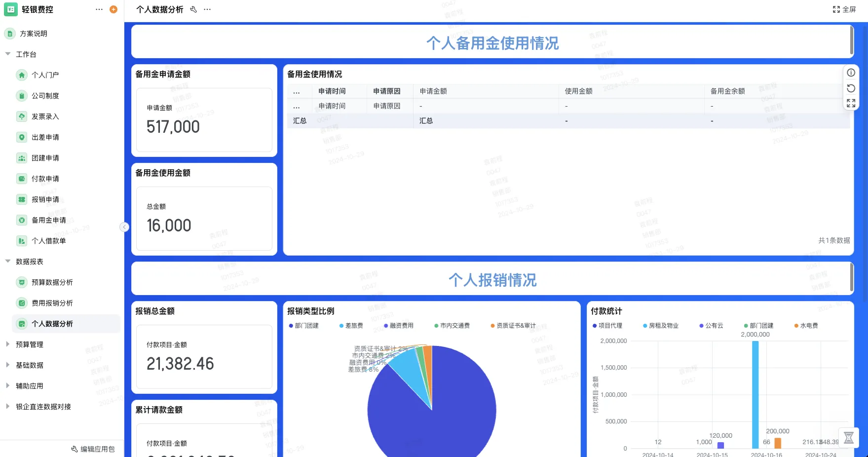Select the 出差申请 travel request icon
Screen dimensions: 868x457
click(x=22, y=137)
